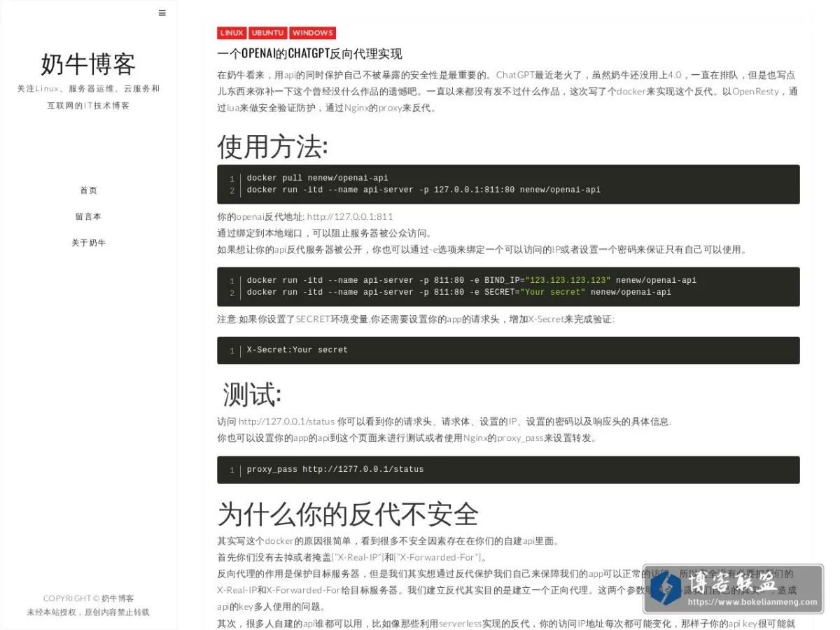This screenshot has height=630, width=840.
Task: Click the 测试: heading
Action: pos(251,395)
